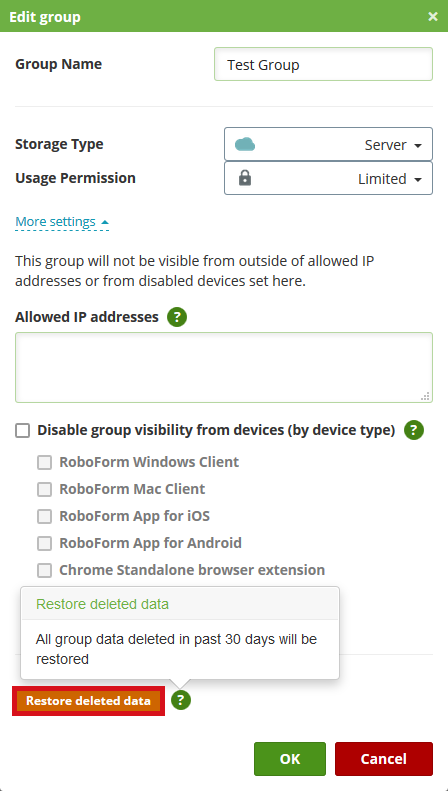Click the help icon beside Allowed IP addresses
The height and width of the screenshot is (791, 448).
177,317
